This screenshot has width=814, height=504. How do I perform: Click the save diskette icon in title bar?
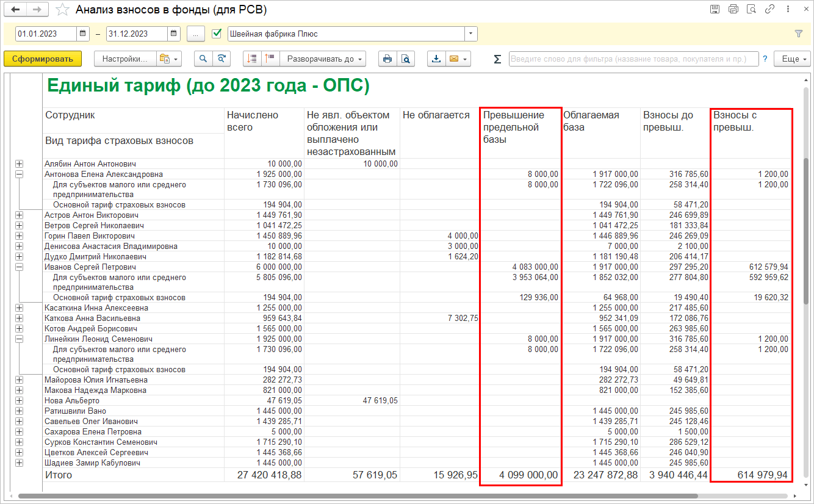(715, 9)
